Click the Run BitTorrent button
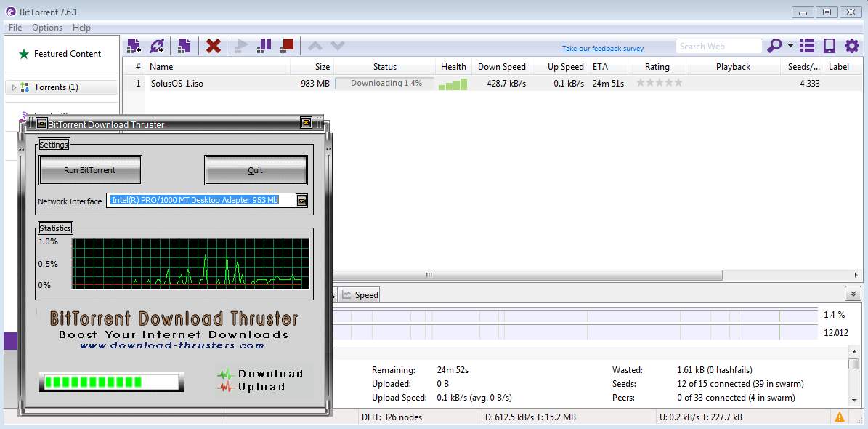Screen dimensions: 868x429 pos(90,170)
